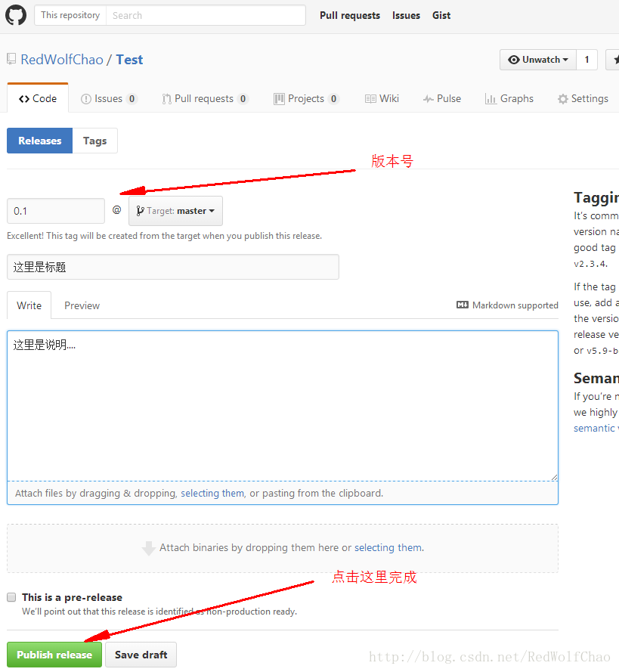Click the release title input field
This screenshot has height=672, width=619.
click(173, 267)
